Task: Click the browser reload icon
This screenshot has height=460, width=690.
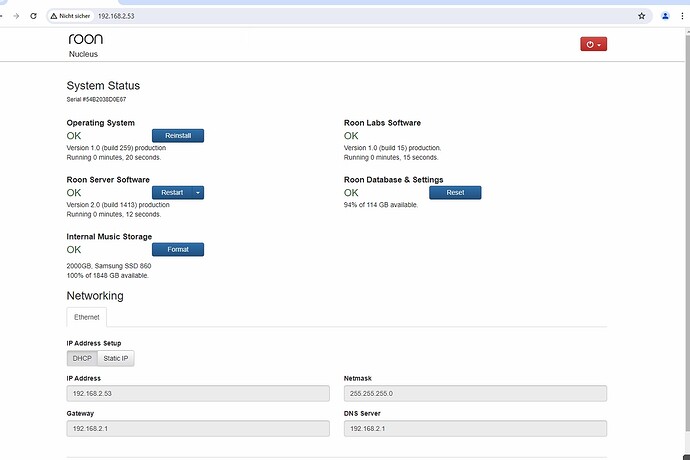Action: point(33,16)
